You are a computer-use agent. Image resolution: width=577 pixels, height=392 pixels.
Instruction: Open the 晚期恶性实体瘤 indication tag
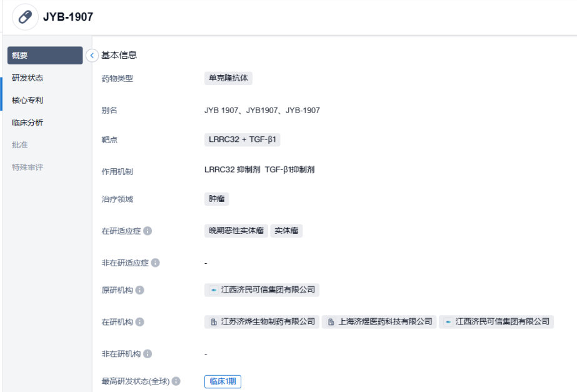tap(236, 231)
